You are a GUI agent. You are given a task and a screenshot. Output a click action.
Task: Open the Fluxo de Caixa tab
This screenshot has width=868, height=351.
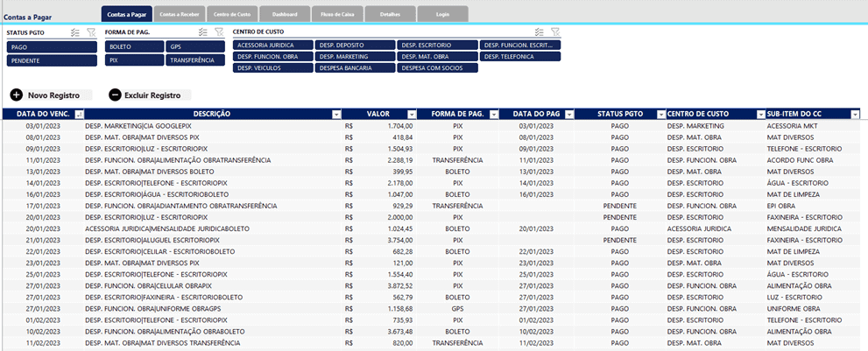[337, 14]
